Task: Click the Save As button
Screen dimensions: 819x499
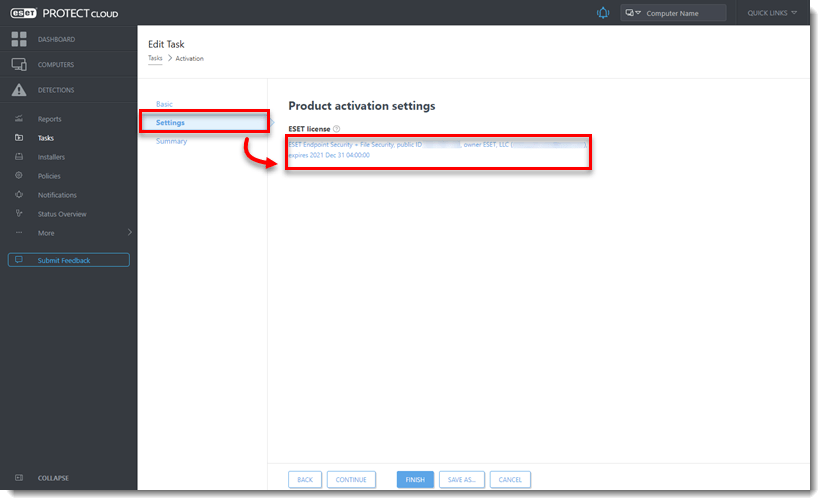Action: 462,479
